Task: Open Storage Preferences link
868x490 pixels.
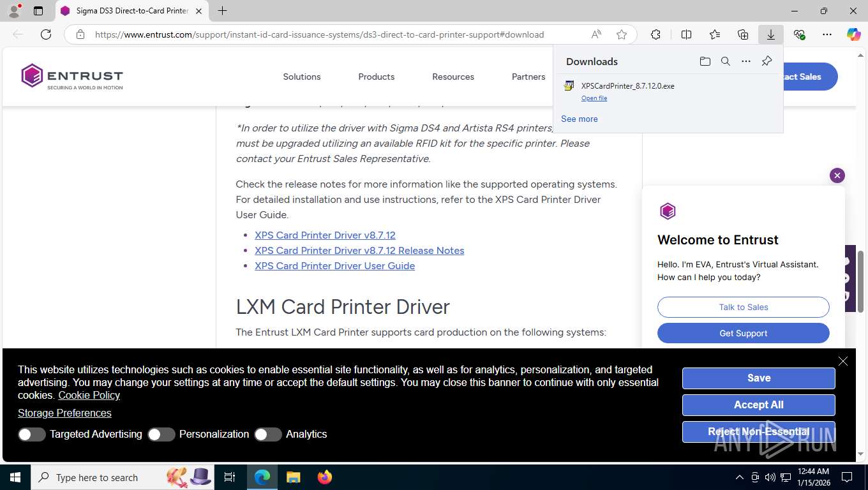Action: coord(64,413)
